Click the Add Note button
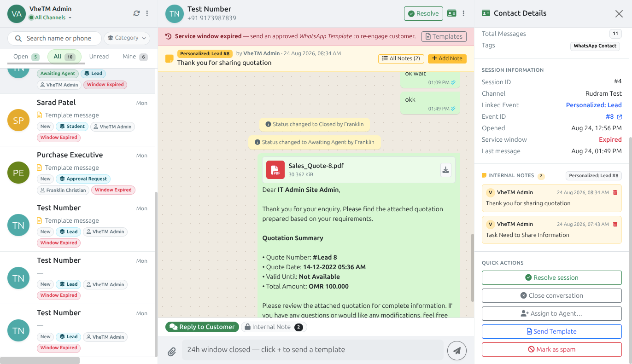632x364 pixels. point(447,58)
